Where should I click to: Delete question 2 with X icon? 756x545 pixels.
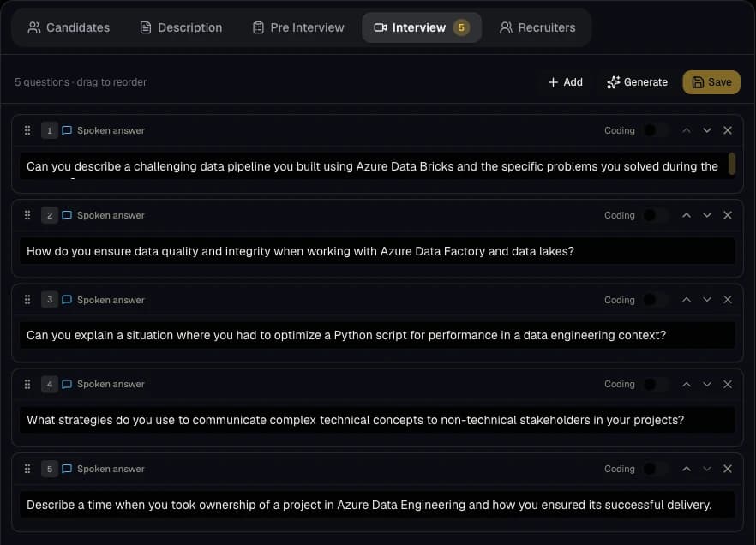point(728,215)
